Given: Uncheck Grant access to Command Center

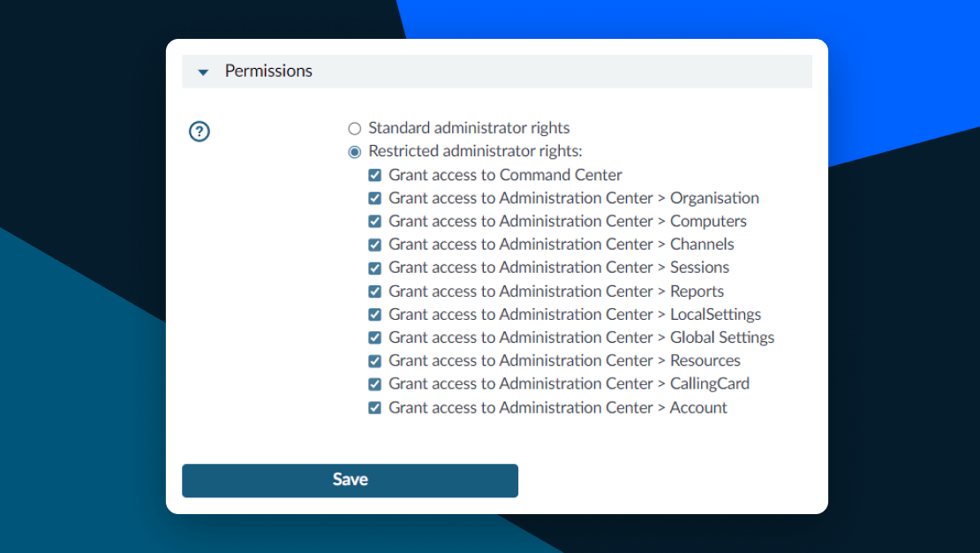Looking at the screenshot, I should tap(374, 175).
